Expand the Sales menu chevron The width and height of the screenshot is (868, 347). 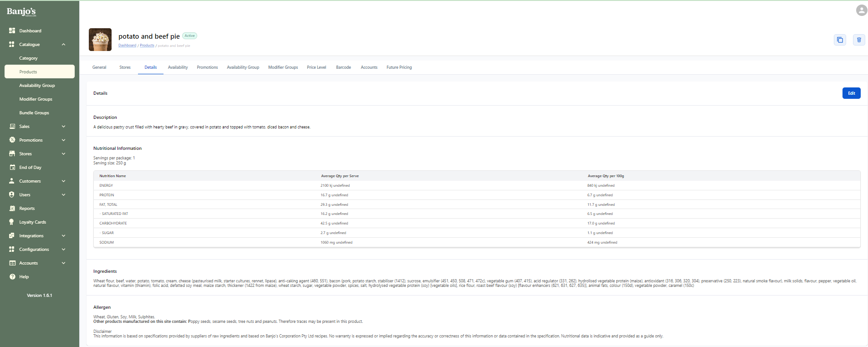(63, 127)
